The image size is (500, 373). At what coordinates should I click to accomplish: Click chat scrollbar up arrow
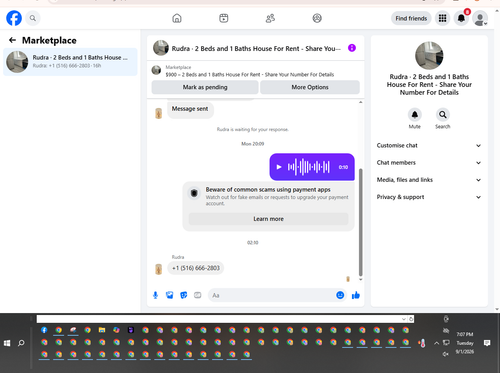[360, 102]
